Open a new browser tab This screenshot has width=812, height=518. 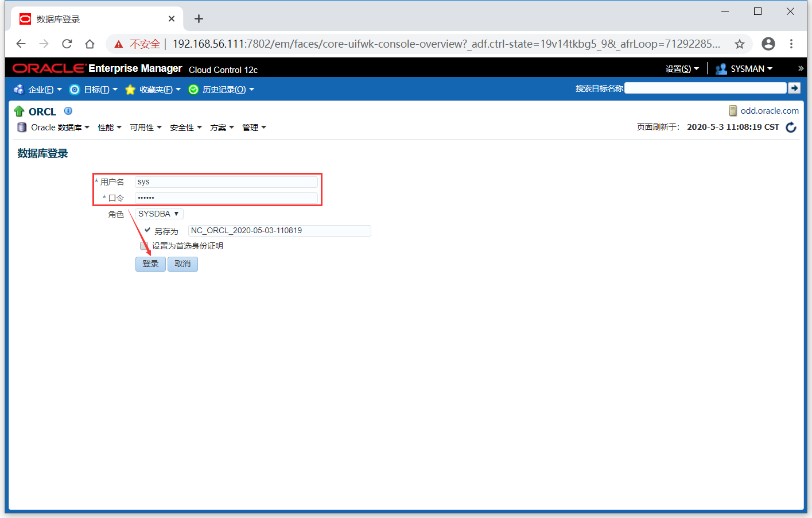199,19
